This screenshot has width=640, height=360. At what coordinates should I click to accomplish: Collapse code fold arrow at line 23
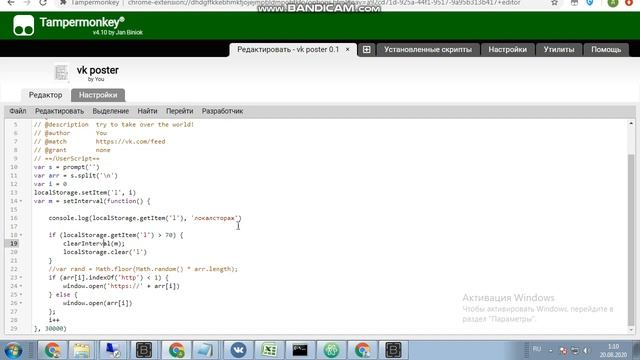pos(21,278)
